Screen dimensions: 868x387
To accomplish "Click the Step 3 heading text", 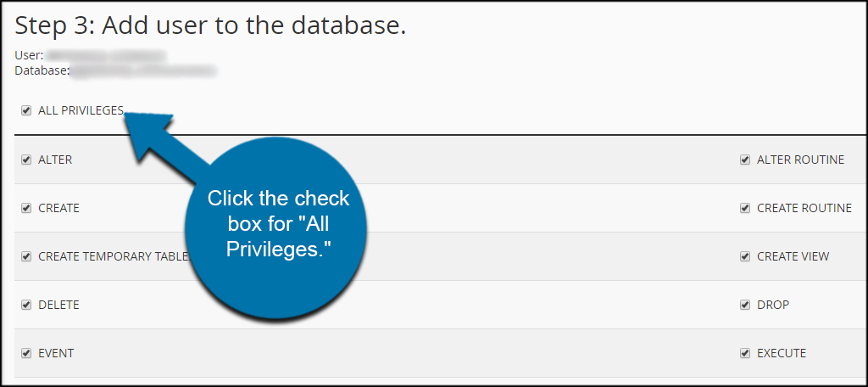I will (210, 26).
